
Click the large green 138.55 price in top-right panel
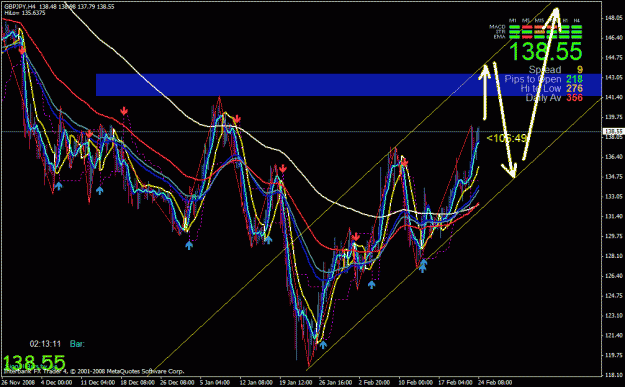point(546,51)
